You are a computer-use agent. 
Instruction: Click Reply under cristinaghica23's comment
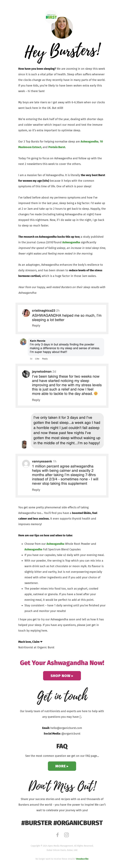[x=36, y=325]
